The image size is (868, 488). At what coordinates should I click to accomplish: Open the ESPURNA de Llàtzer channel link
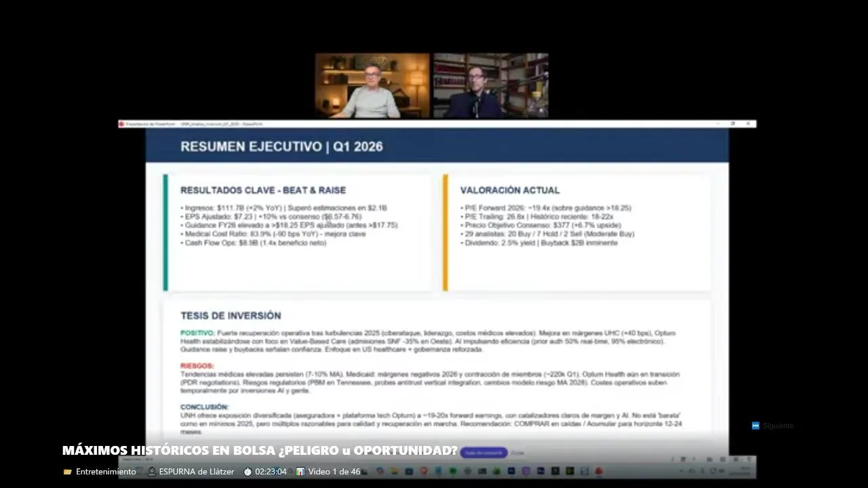(x=197, y=472)
